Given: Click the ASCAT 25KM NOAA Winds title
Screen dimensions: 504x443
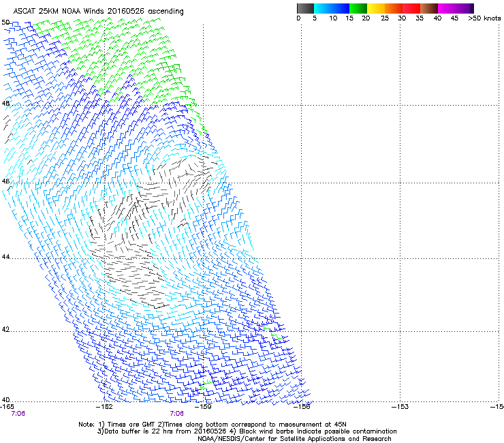Looking at the screenshot, I should pos(98,12).
